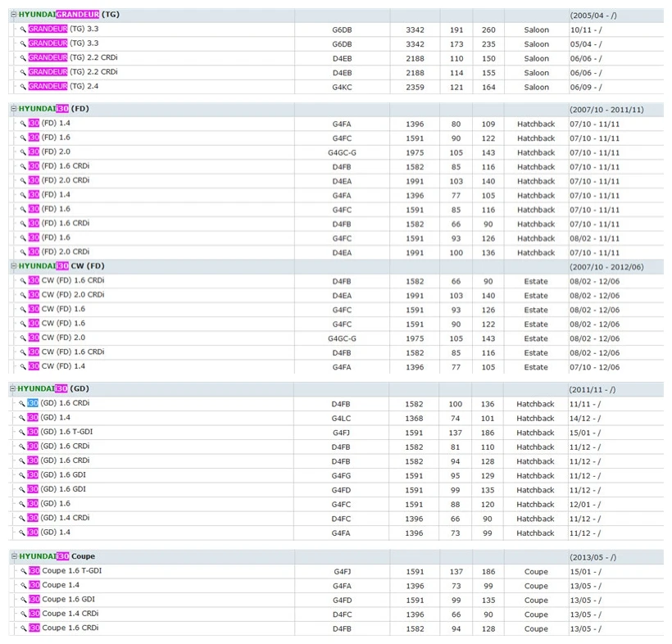Collapse the HYUNDAI i30 (FD) group

click(13, 108)
